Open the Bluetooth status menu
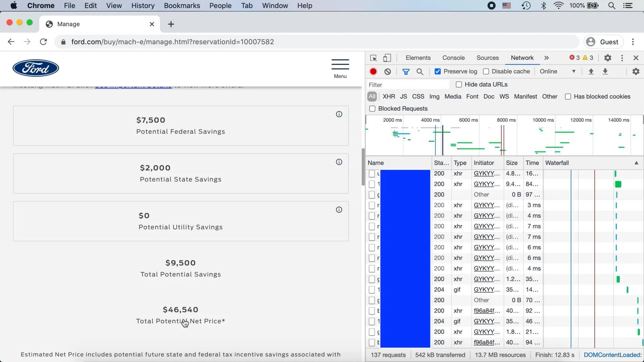644x362 pixels. tap(544, 5)
